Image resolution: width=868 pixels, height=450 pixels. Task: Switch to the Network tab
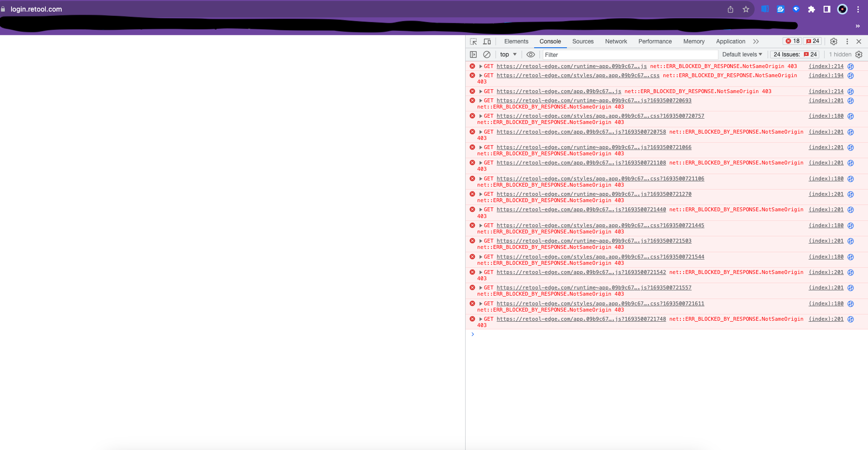pyautogui.click(x=616, y=41)
